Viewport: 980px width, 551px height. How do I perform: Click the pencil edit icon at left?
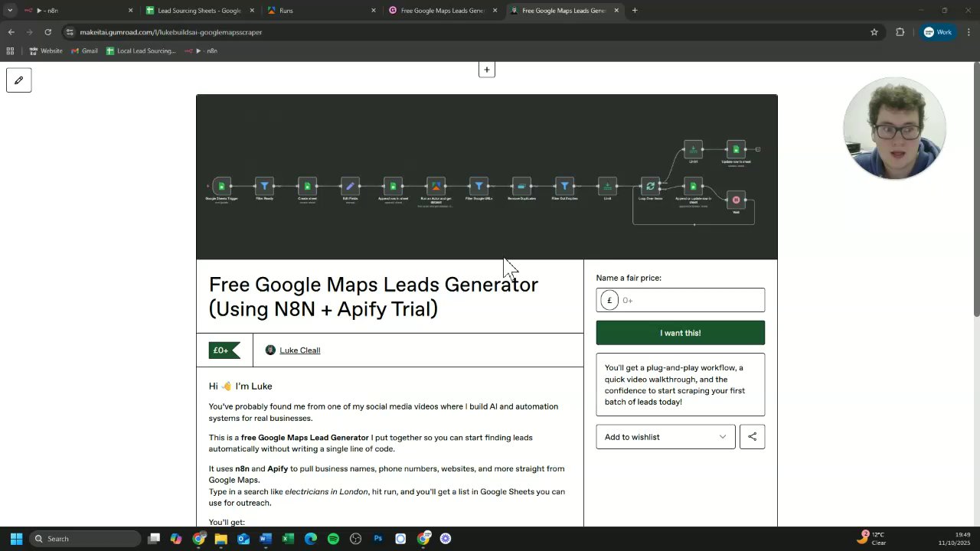coord(19,80)
